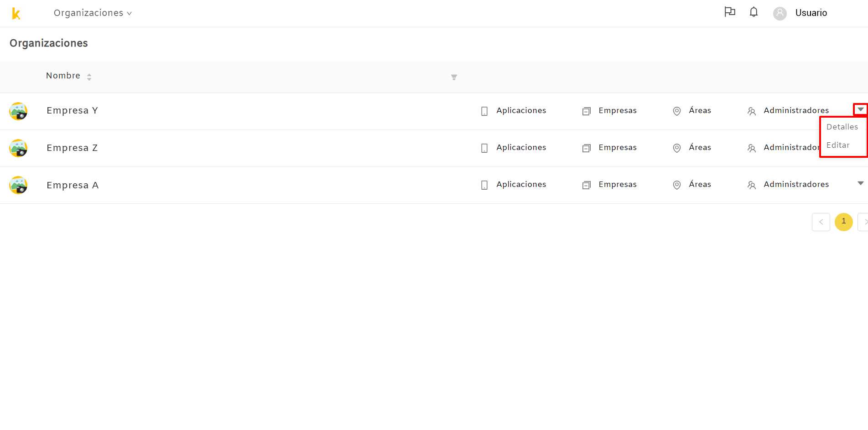
Task: Open Áreas for Empresa A
Action: (x=692, y=185)
